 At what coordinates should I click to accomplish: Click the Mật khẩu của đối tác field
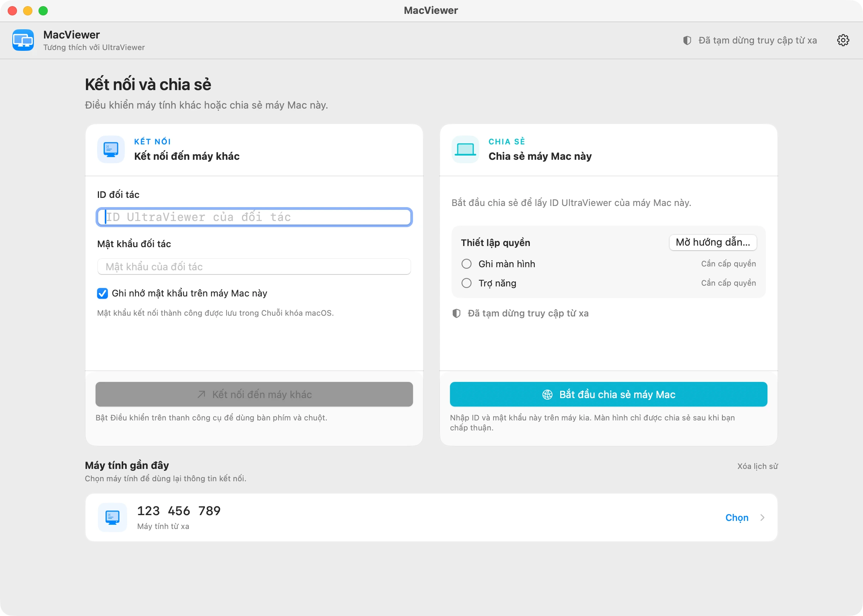click(x=254, y=266)
